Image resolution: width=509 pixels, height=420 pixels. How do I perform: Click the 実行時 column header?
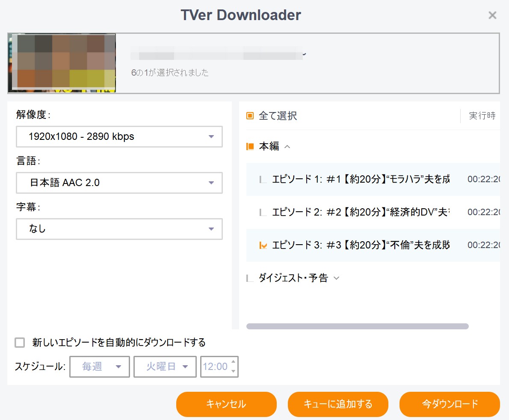click(x=482, y=115)
